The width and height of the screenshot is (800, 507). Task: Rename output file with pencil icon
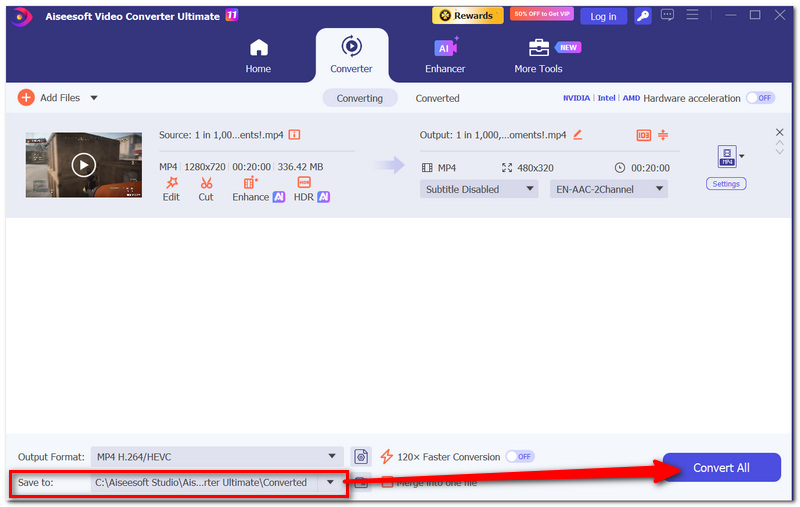(578, 135)
